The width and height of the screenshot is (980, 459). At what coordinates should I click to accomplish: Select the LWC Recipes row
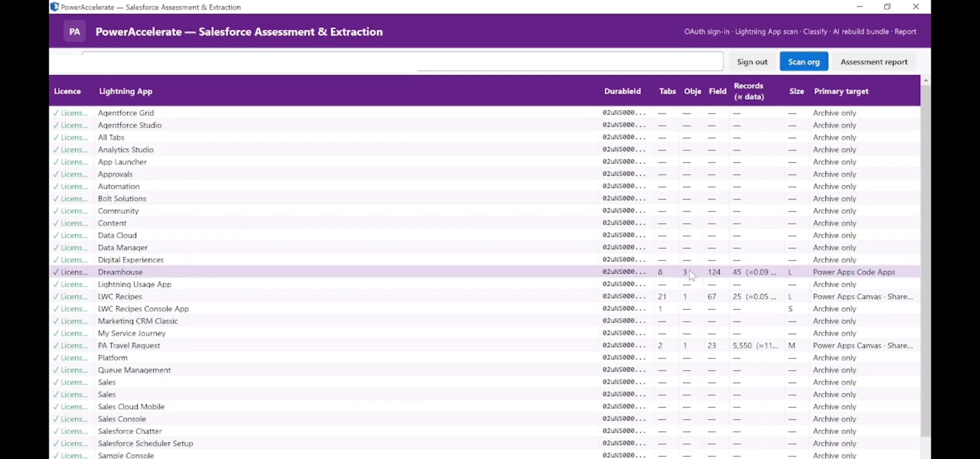[x=485, y=296]
